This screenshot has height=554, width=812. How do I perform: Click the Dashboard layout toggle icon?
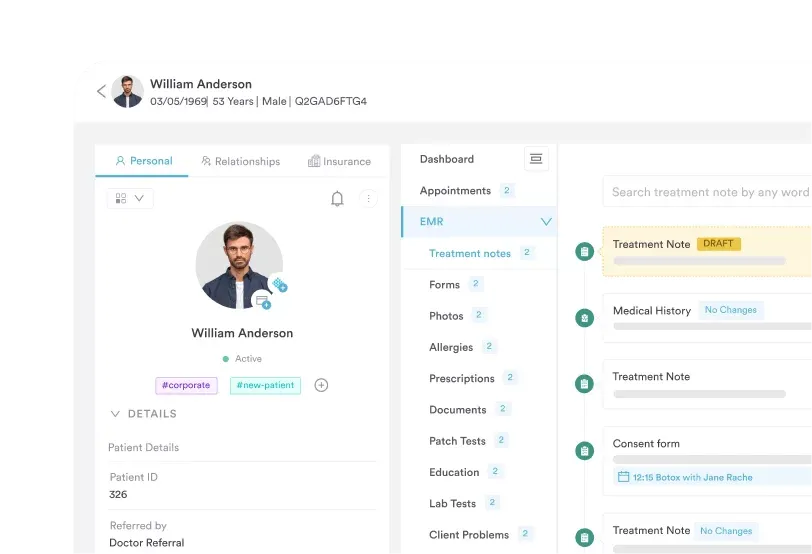point(536,159)
